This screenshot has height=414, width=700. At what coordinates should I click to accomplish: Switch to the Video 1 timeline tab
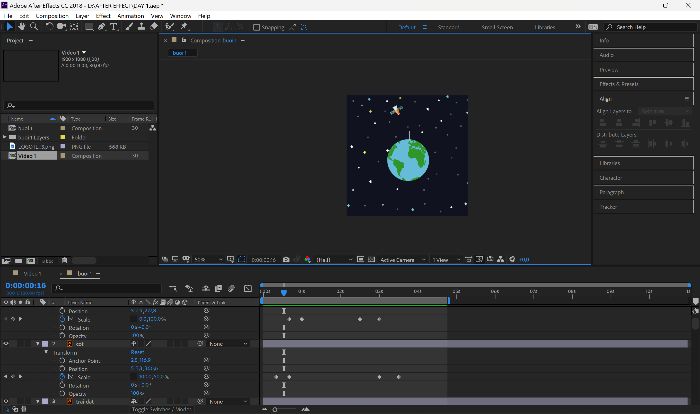pyautogui.click(x=32, y=273)
